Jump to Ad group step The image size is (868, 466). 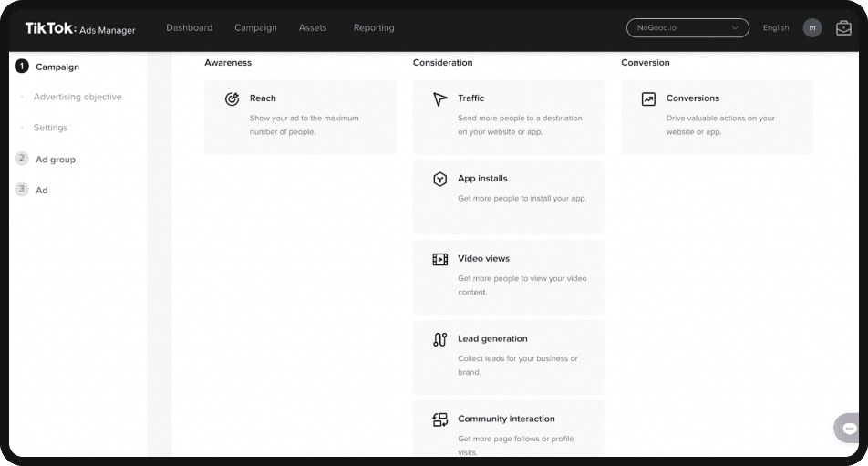coord(55,160)
